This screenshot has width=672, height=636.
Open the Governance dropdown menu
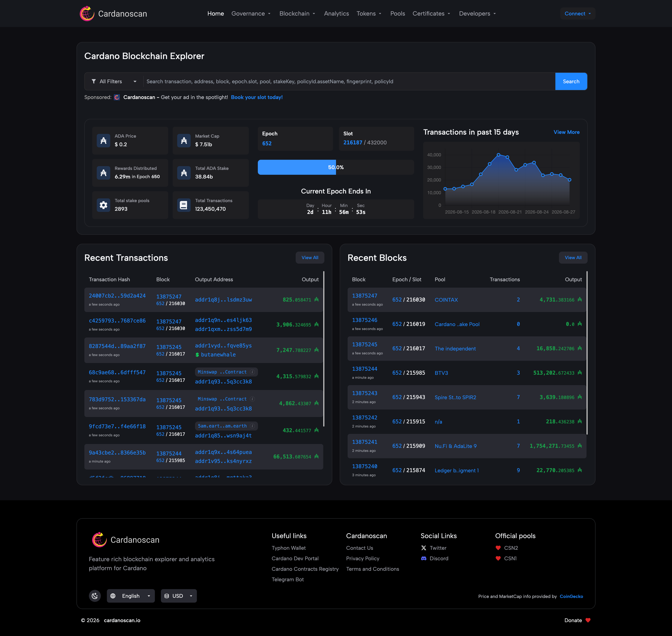(x=251, y=13)
